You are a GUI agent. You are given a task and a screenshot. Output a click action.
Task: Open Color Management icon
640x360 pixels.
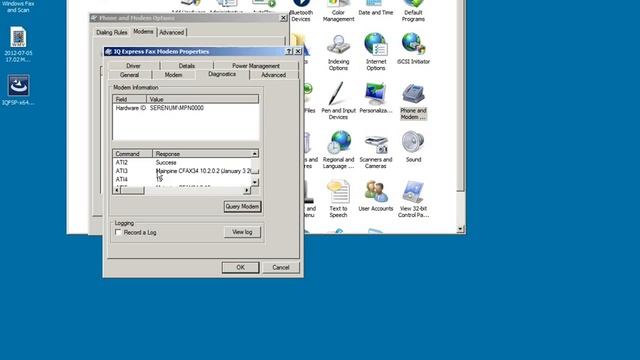pos(338,11)
